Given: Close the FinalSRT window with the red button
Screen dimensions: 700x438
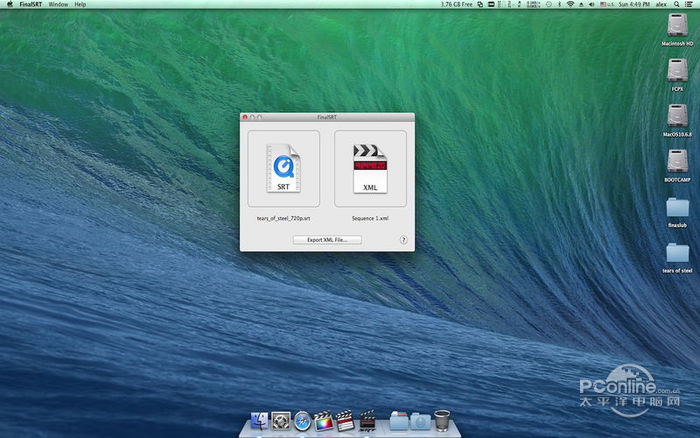Looking at the screenshot, I should 245,117.
